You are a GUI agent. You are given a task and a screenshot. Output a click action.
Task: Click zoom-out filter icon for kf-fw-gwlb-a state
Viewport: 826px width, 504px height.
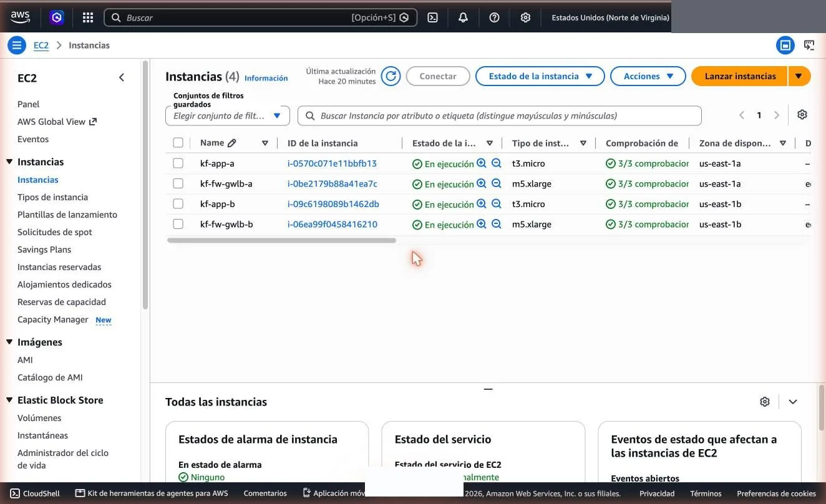497,183
